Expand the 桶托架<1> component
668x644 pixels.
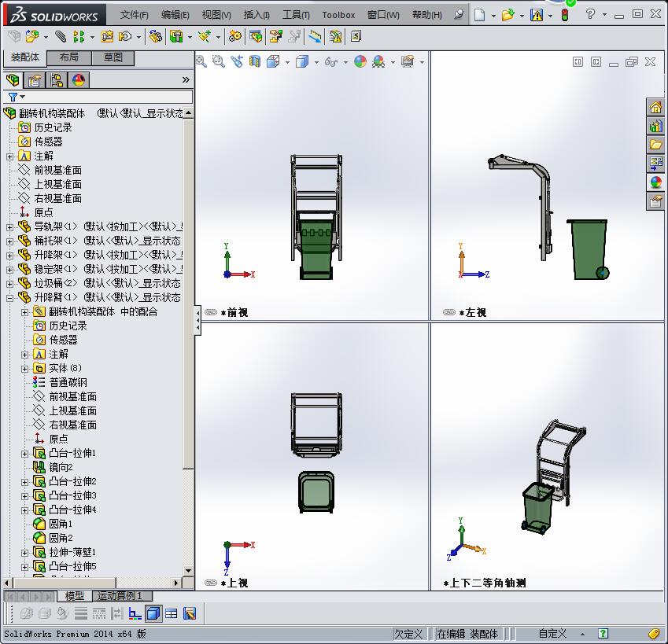9,241
